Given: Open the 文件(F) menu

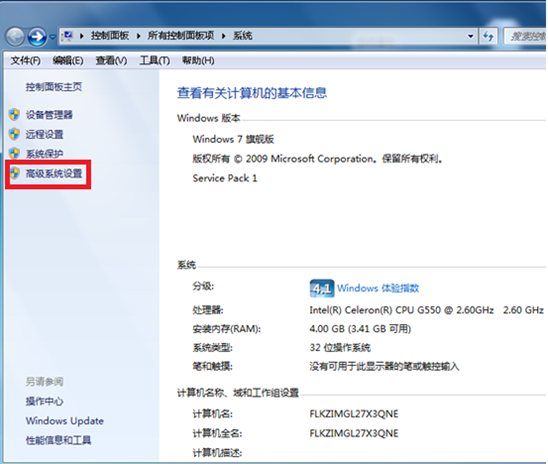Looking at the screenshot, I should click(26, 61).
